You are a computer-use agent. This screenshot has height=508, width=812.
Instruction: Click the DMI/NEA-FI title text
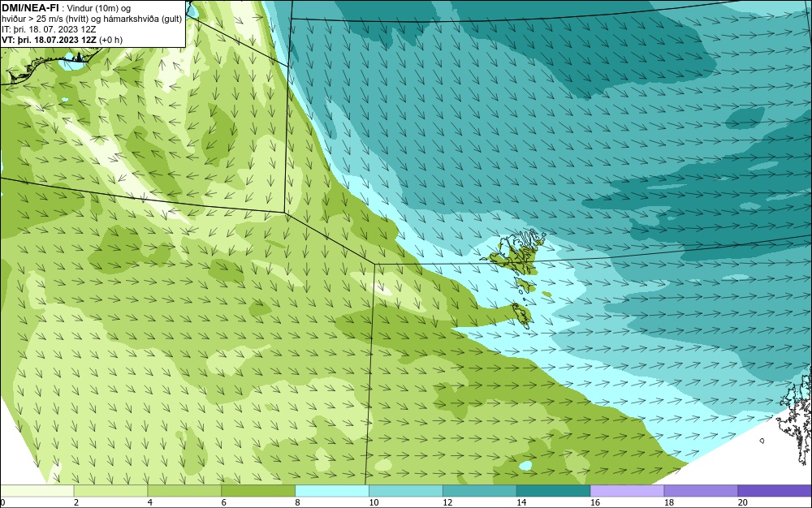click(30, 6)
